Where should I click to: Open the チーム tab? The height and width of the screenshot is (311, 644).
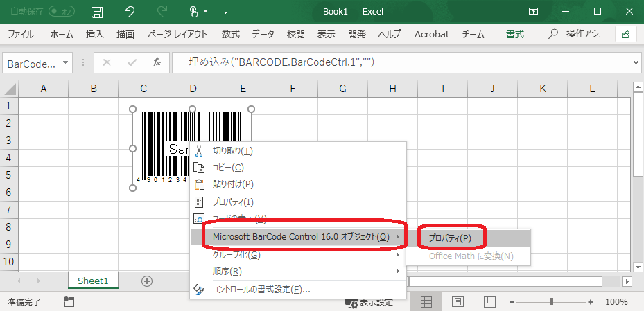(473, 35)
